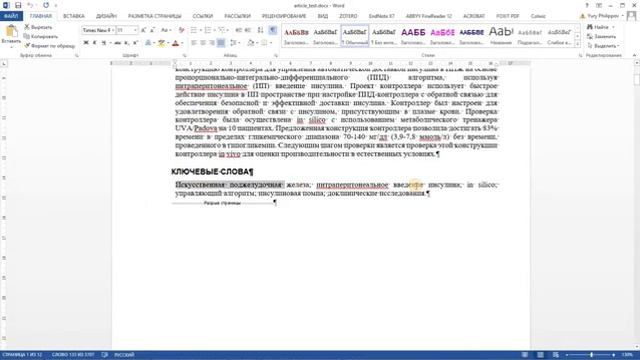Open Word help question mark

(x=587, y=5)
